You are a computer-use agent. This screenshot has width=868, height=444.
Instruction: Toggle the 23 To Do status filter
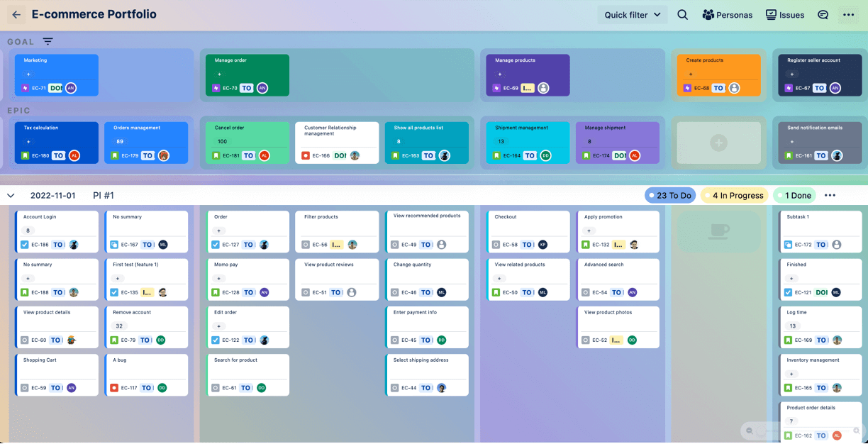pyautogui.click(x=669, y=195)
